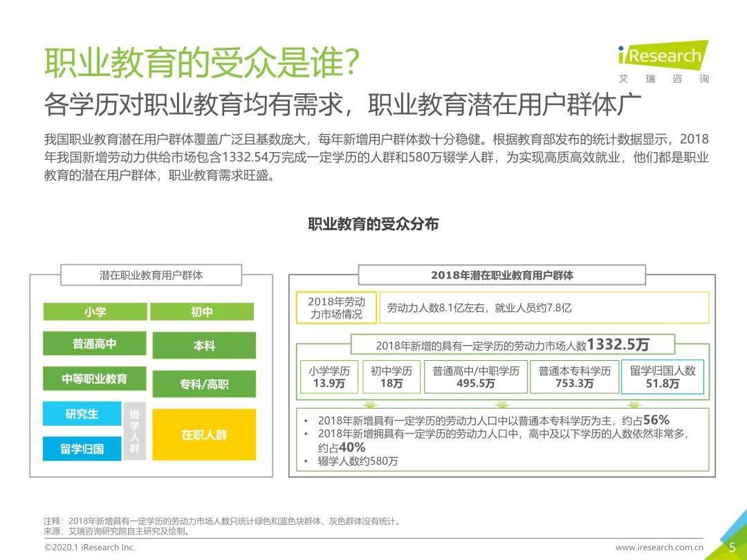
Task: Select the 中等职业教育 block
Action: 97,378
